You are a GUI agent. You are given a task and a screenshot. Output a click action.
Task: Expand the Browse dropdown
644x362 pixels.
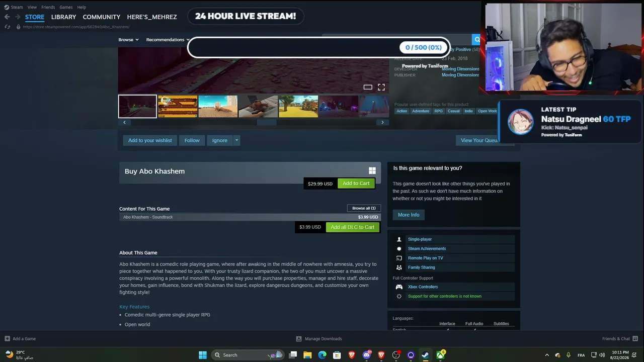tap(128, 40)
